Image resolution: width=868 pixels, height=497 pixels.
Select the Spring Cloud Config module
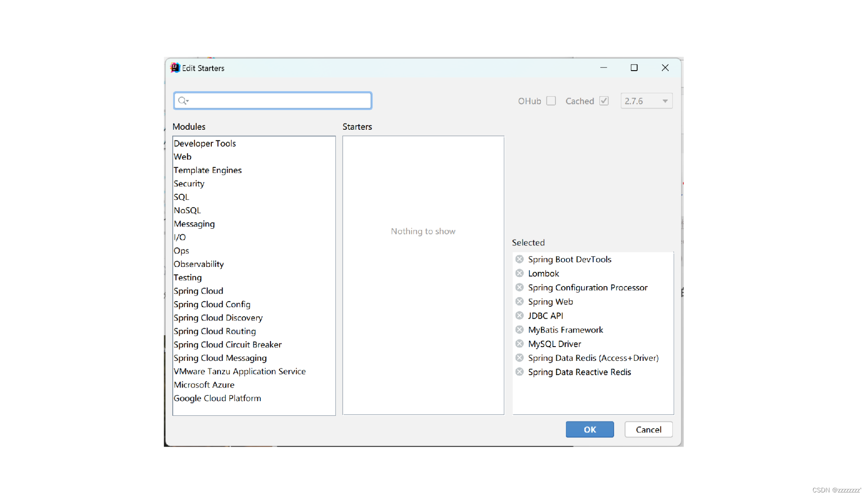pyautogui.click(x=254, y=304)
